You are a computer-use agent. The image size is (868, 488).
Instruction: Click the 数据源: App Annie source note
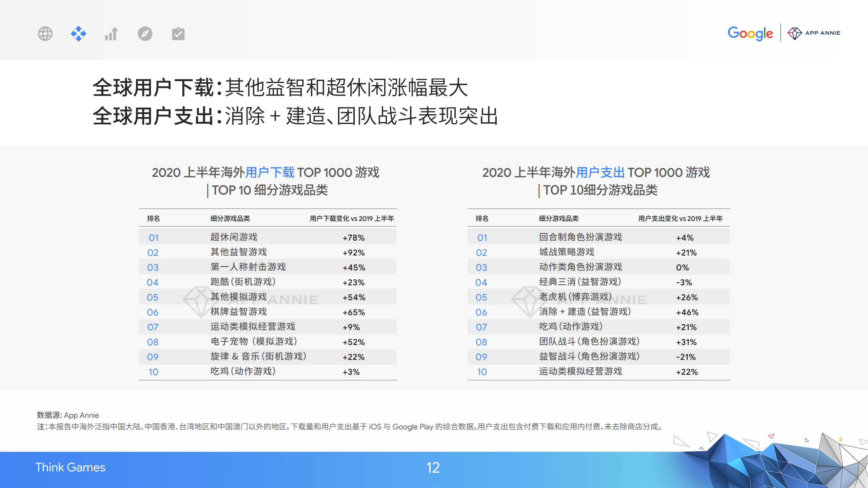(68, 415)
